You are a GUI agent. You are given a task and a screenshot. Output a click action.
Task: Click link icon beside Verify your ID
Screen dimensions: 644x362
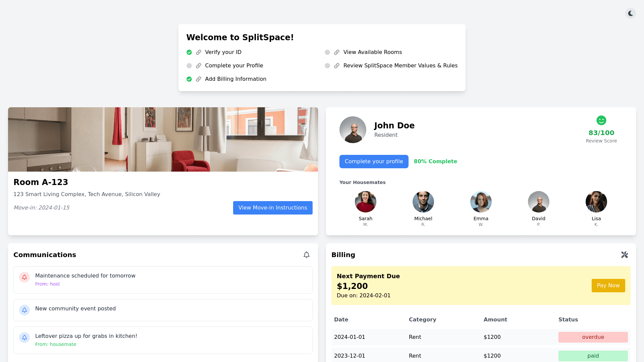[199, 52]
